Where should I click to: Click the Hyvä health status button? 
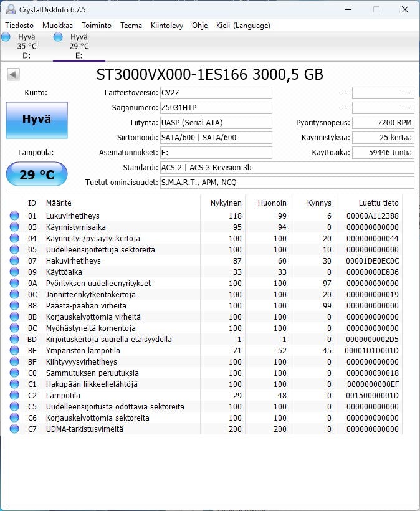[x=37, y=120]
